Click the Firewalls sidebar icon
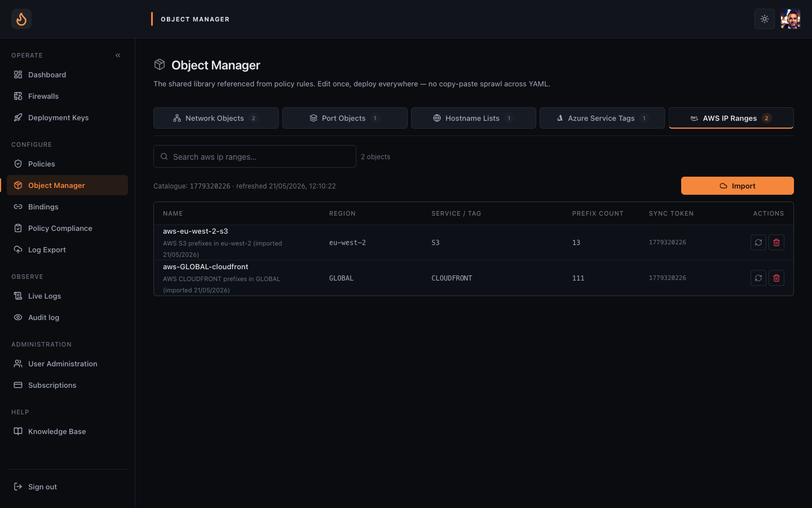This screenshot has height=508, width=812. click(x=18, y=96)
